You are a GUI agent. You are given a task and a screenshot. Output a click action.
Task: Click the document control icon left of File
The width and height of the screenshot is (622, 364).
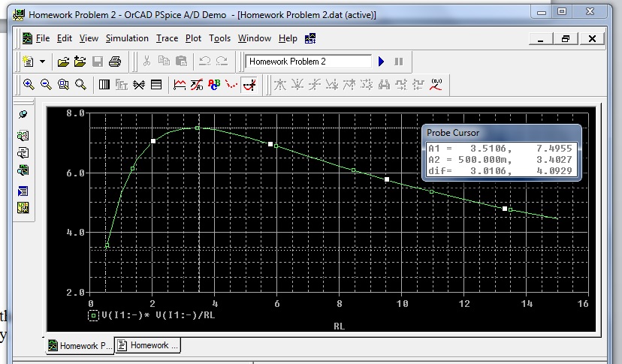click(x=27, y=38)
